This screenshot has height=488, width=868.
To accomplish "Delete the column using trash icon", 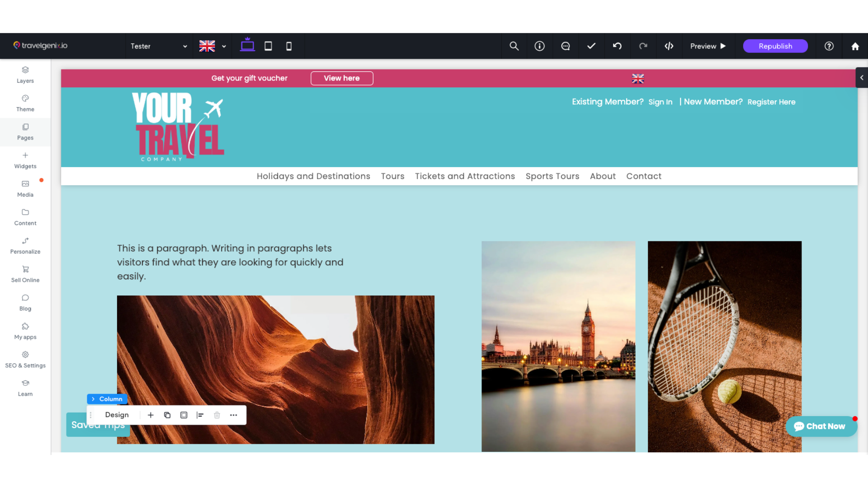I will 217,415.
